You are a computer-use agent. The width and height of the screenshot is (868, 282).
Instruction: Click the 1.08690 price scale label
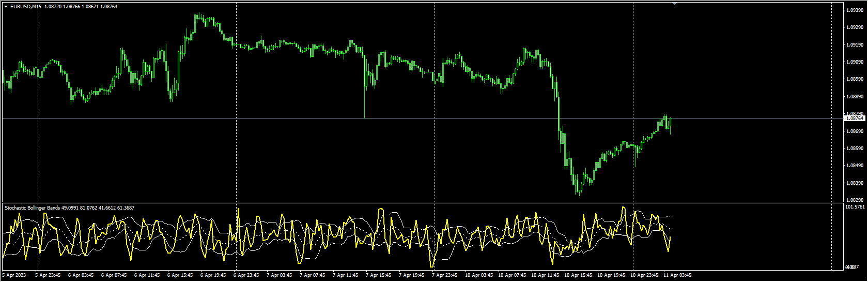(855, 131)
